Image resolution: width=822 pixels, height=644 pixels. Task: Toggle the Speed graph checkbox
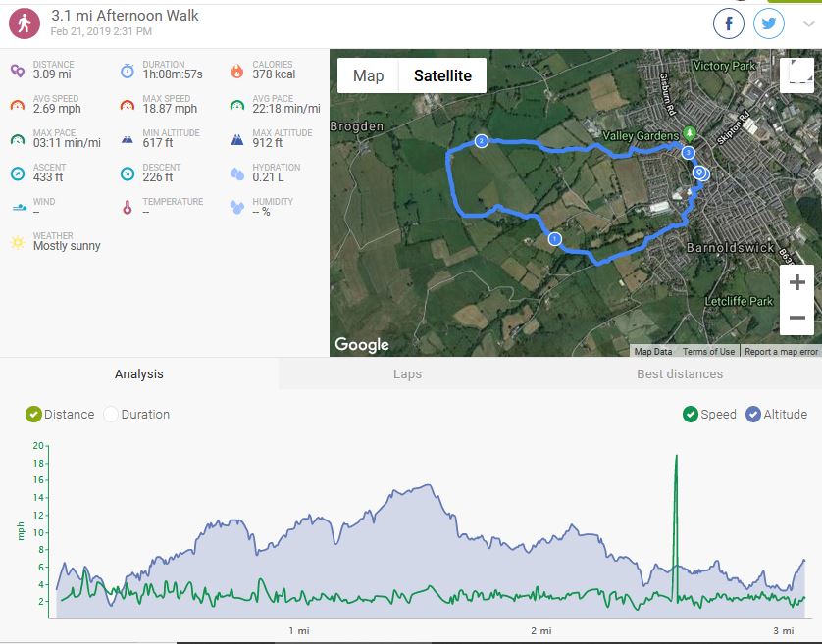click(x=691, y=415)
